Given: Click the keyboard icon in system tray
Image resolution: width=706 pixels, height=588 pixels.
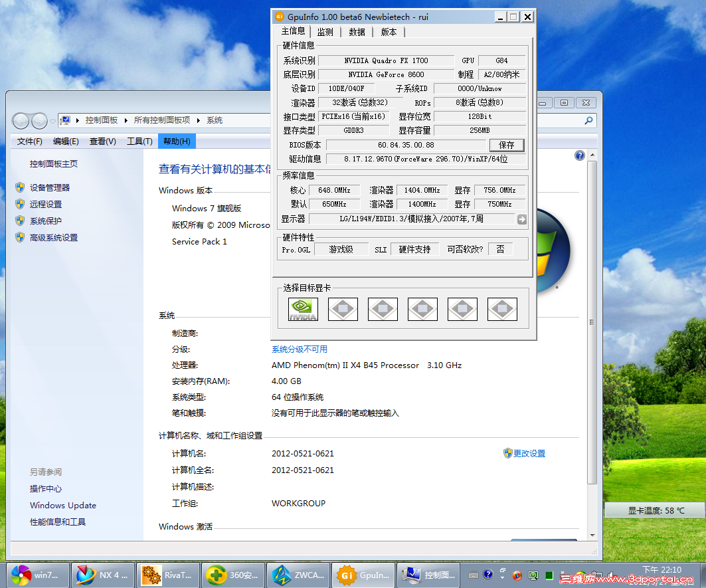Looking at the screenshot, I should click(474, 575).
